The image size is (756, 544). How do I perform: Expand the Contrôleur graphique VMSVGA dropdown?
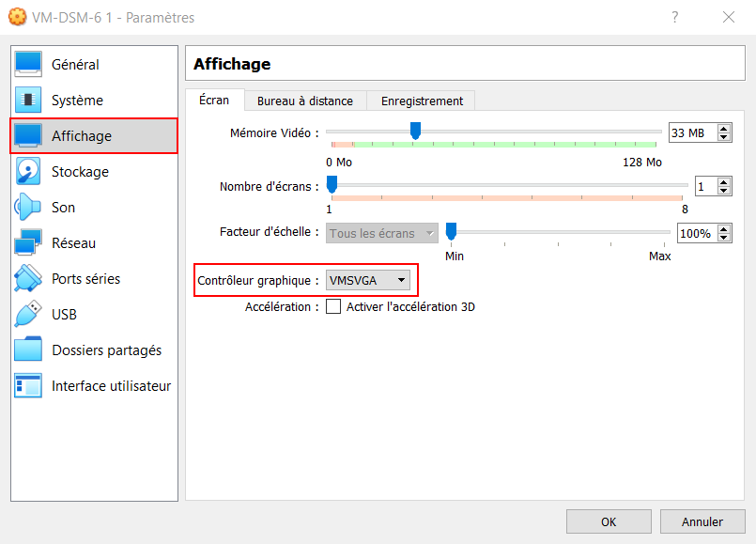coord(368,280)
